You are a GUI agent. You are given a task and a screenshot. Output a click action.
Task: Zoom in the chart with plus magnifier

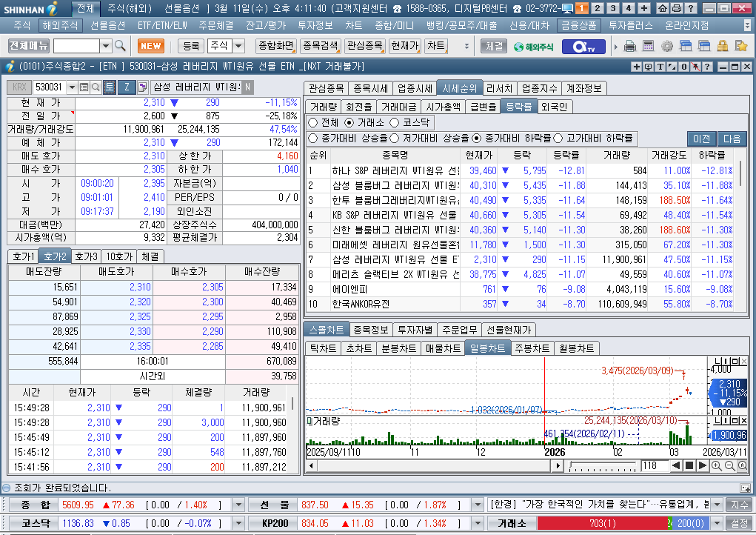coord(717,465)
